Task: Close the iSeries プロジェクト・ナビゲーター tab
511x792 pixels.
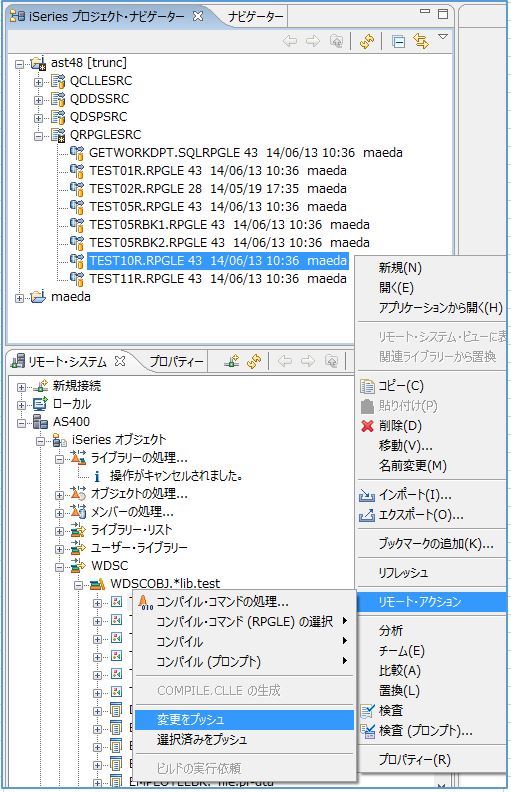Action: (198, 16)
